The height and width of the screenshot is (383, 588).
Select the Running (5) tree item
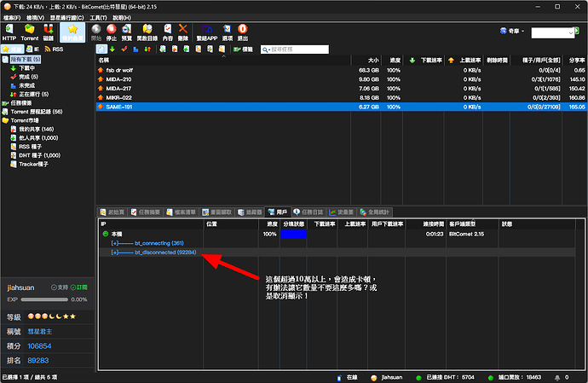coord(34,94)
